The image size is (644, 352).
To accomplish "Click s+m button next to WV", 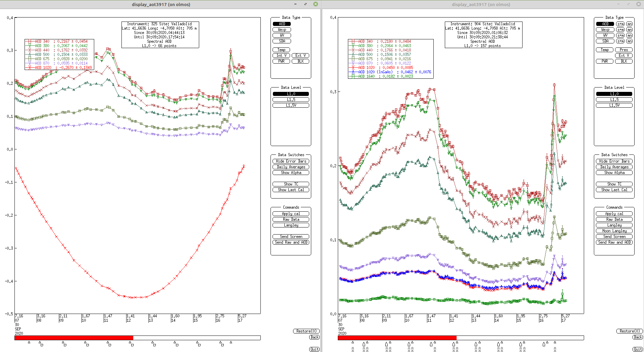I will (x=620, y=35).
